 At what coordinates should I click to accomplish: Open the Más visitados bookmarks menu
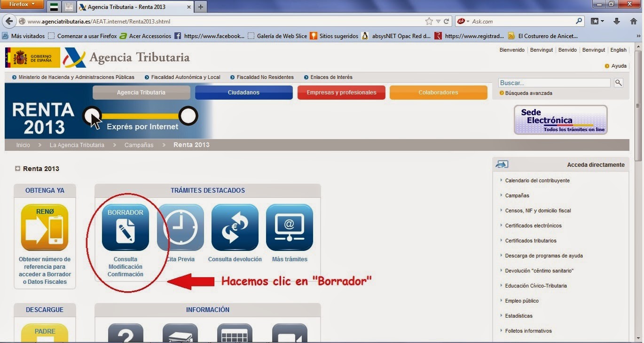pyautogui.click(x=24, y=36)
